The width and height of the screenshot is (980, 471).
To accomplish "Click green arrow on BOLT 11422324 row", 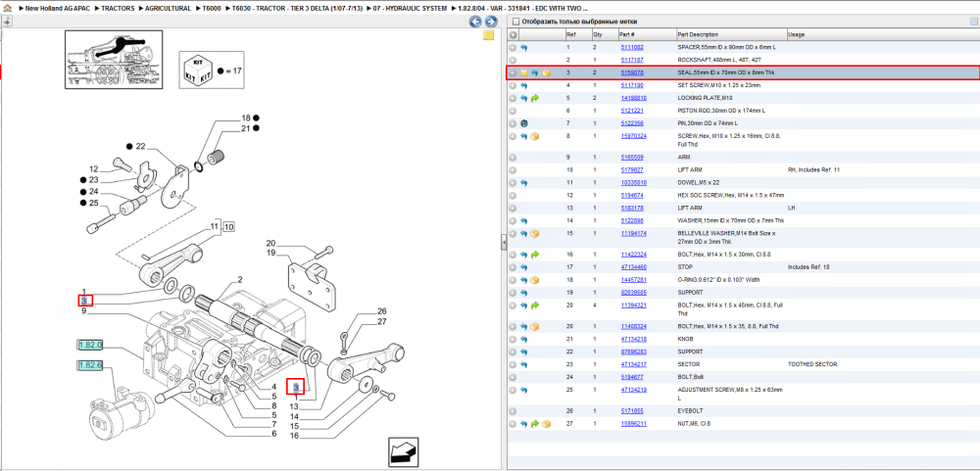I will point(535,255).
